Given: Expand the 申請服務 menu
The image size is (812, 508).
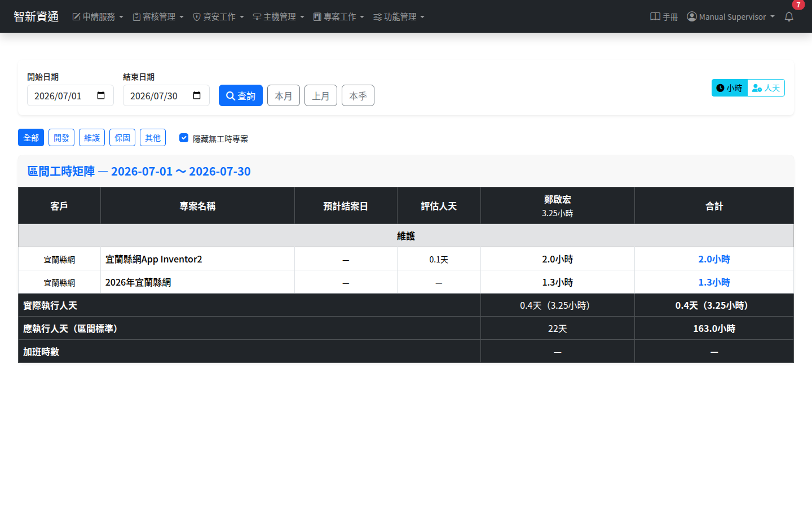Looking at the screenshot, I should (x=98, y=17).
